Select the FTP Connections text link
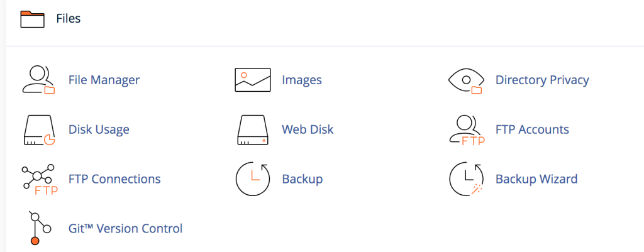 (x=114, y=179)
